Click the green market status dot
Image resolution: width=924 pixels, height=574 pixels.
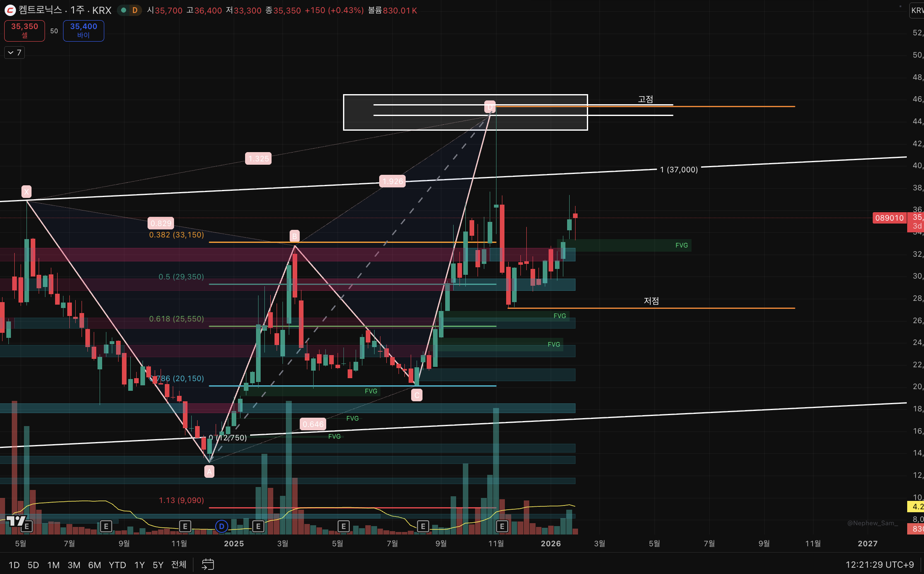[x=124, y=10]
